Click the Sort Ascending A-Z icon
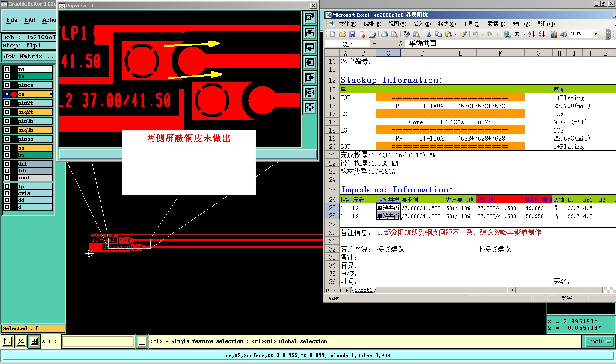The width and height of the screenshot is (616, 364). coord(531,34)
